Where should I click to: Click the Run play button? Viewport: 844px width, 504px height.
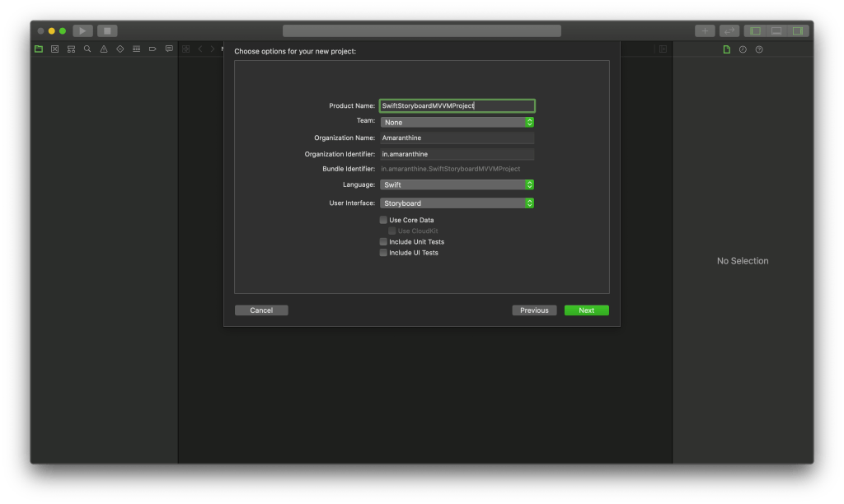coord(82,31)
